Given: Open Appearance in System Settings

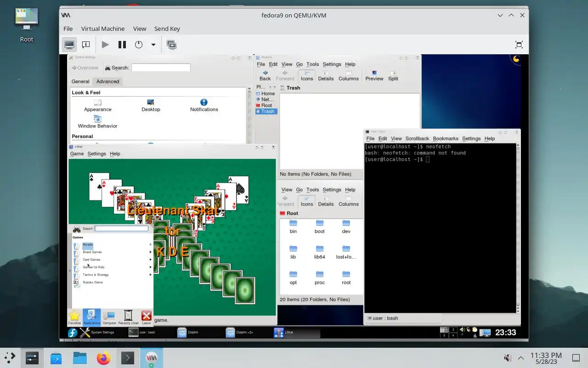Looking at the screenshot, I should (97, 105).
